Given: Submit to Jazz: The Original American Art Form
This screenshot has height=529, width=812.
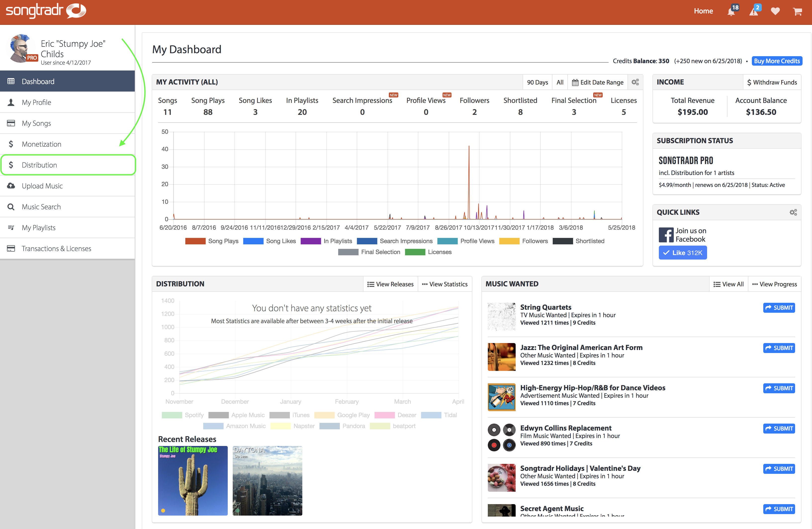Looking at the screenshot, I should (x=779, y=348).
